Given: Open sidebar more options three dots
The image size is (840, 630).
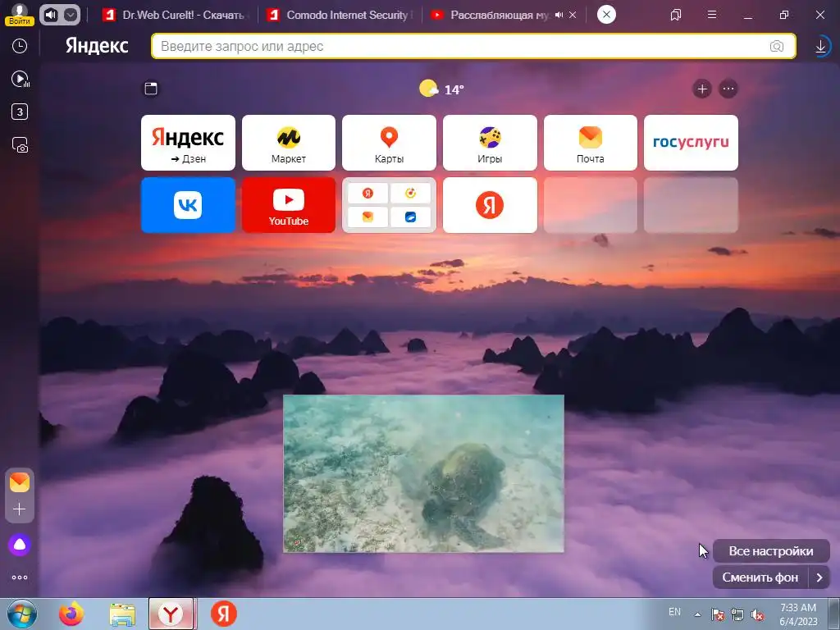Looking at the screenshot, I should pyautogui.click(x=20, y=577).
